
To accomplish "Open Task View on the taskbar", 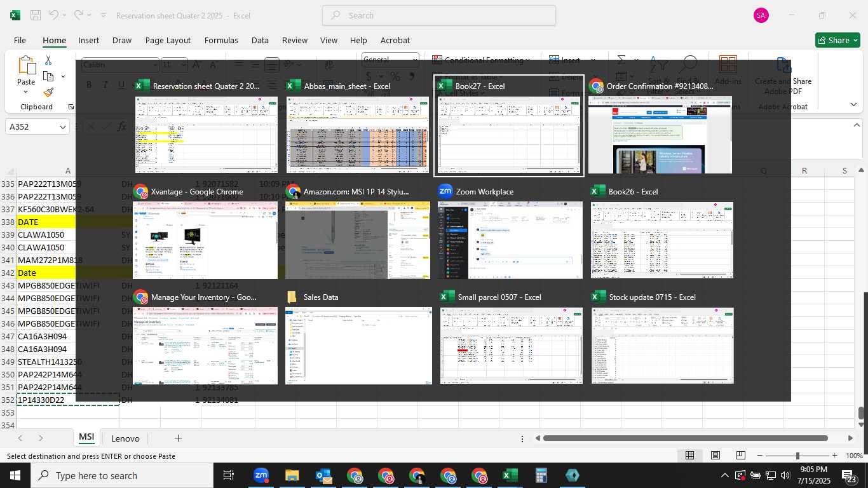I will click(229, 475).
